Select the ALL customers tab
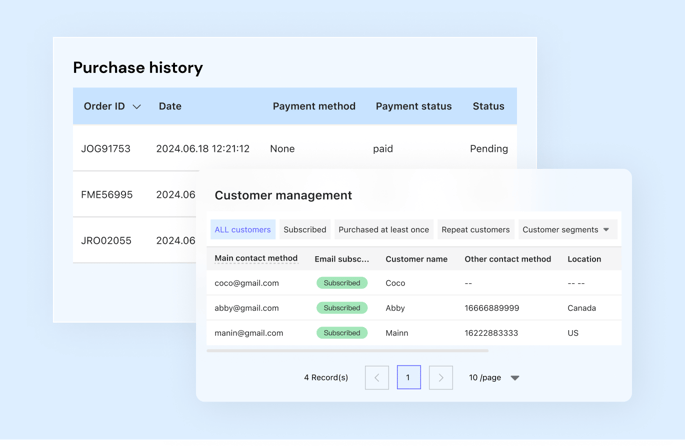 [x=243, y=230]
